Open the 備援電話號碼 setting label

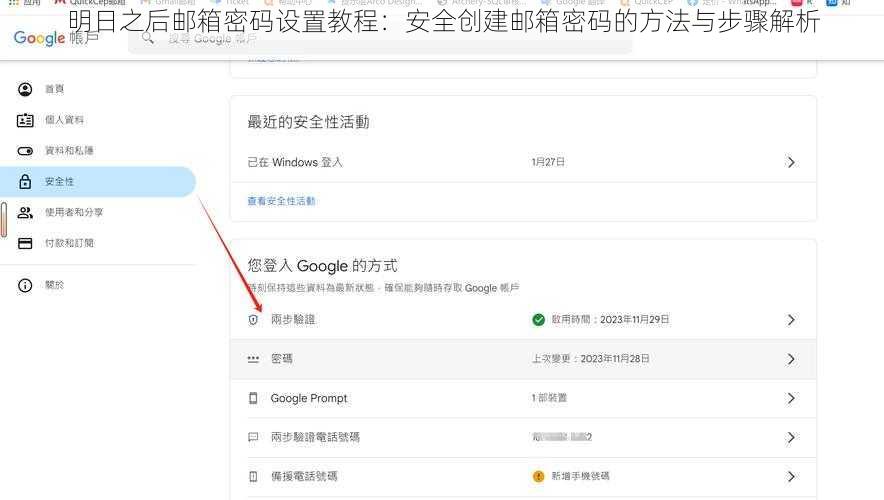coord(304,476)
